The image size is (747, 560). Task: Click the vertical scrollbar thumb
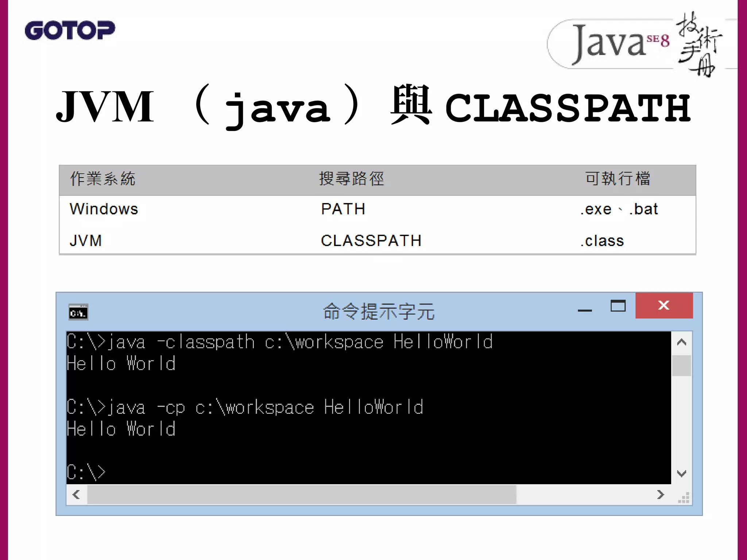[681, 365]
